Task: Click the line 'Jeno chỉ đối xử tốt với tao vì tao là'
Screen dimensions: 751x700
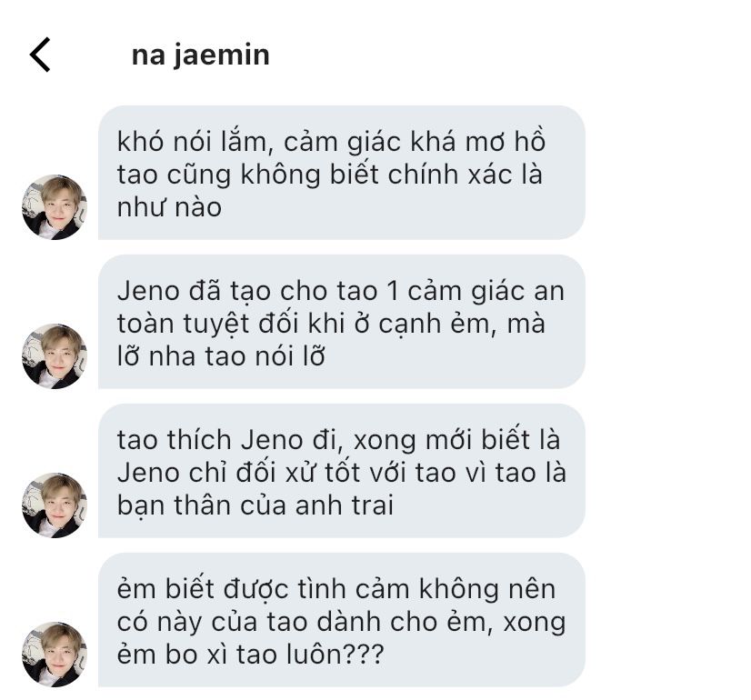Action: (x=342, y=473)
